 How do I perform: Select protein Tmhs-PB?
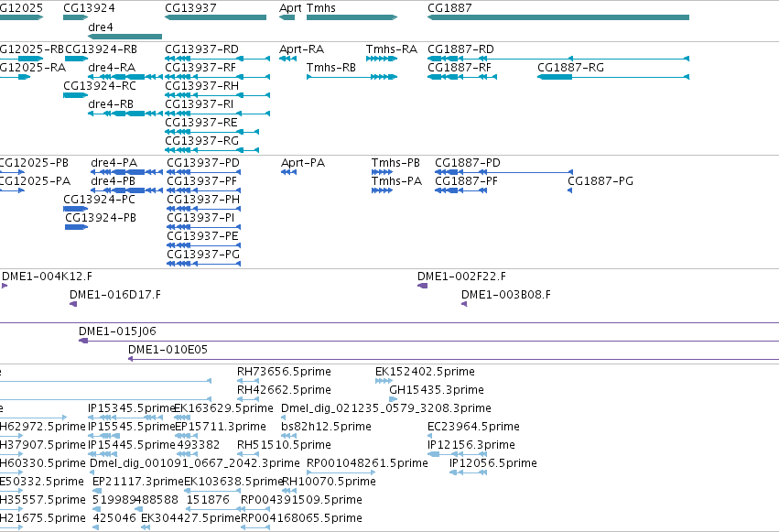[396, 163]
